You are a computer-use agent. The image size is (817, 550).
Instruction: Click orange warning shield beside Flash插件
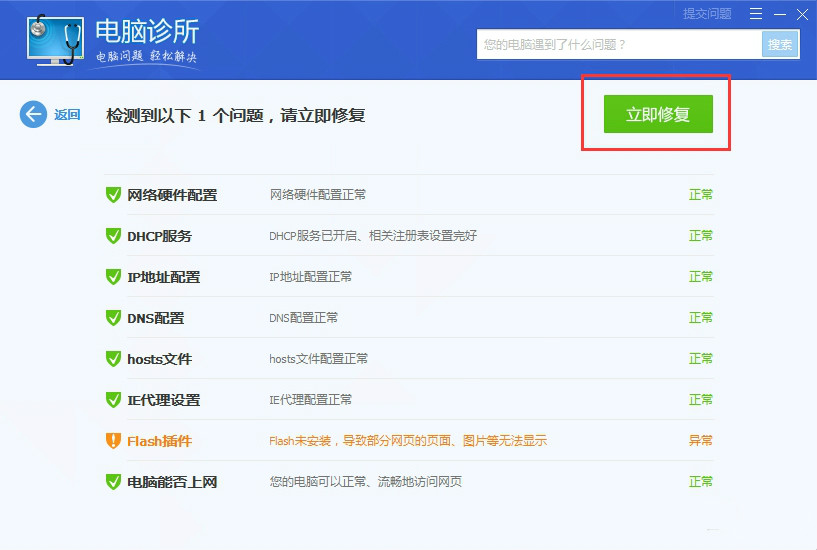pyautogui.click(x=113, y=441)
